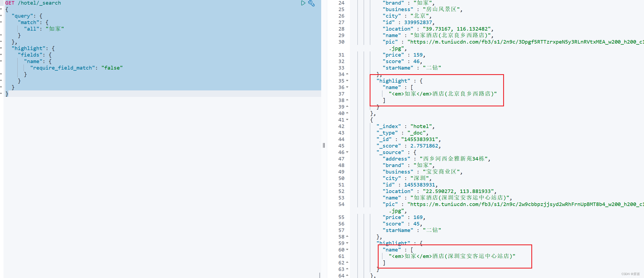Click line number 42 in the gutter
This screenshot has height=278, width=644.
point(341,126)
